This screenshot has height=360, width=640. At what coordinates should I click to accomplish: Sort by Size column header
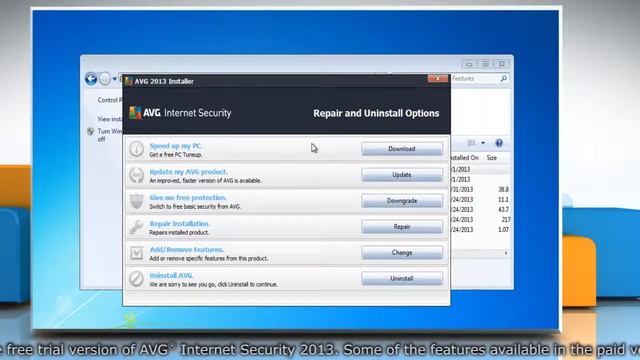[491, 158]
